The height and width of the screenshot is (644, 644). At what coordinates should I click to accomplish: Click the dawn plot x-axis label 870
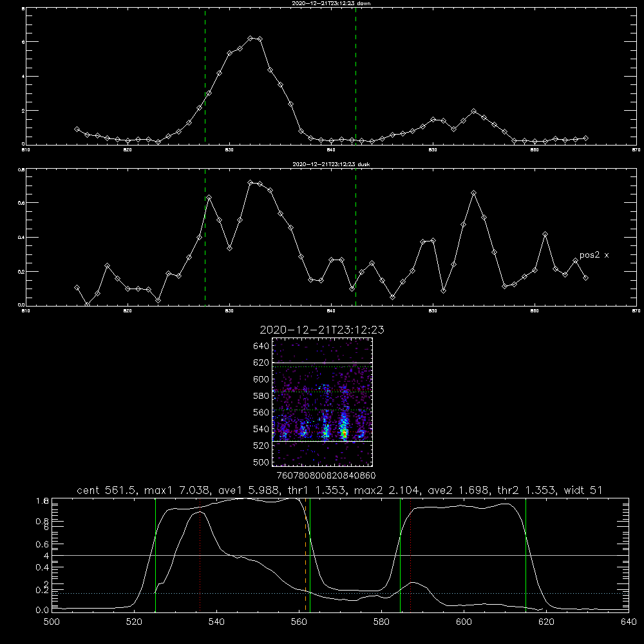click(636, 150)
